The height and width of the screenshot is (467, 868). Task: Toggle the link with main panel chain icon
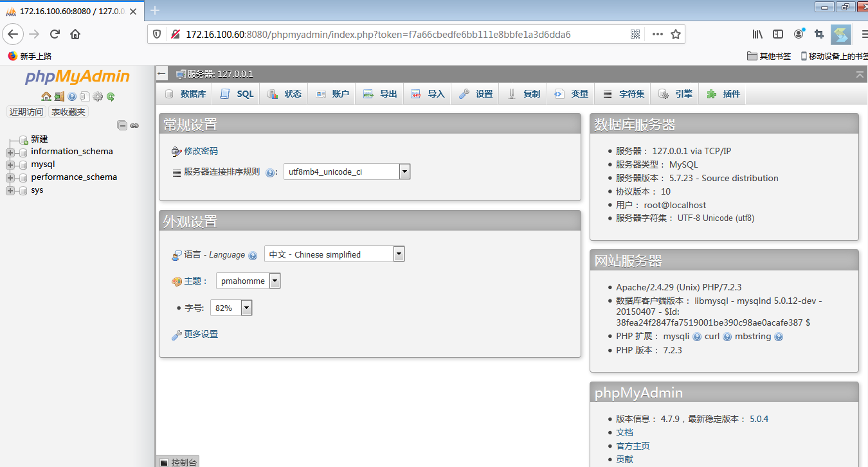coord(134,125)
